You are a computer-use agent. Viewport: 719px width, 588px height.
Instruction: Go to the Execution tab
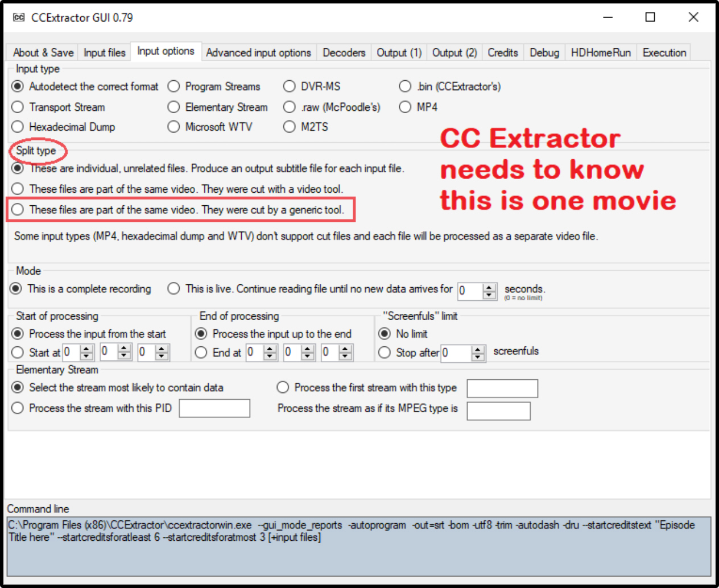click(664, 52)
